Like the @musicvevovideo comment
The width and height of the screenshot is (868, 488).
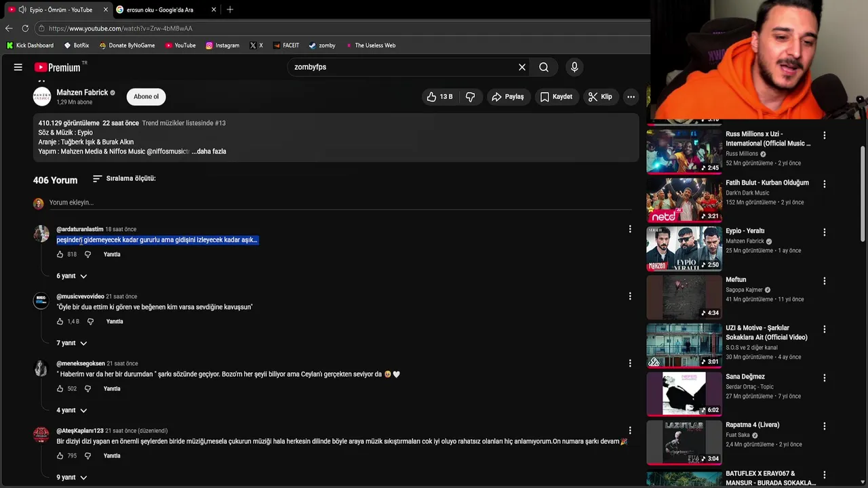click(x=60, y=321)
